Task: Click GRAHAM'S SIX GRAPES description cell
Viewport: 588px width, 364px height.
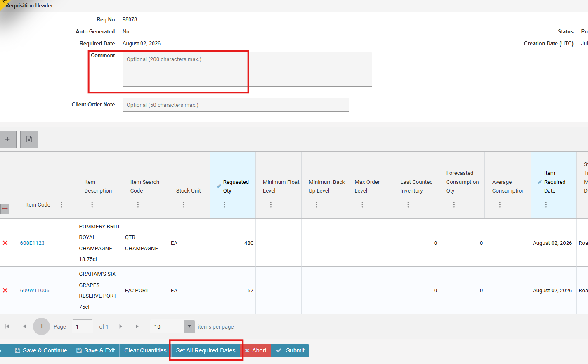Action: click(99, 290)
